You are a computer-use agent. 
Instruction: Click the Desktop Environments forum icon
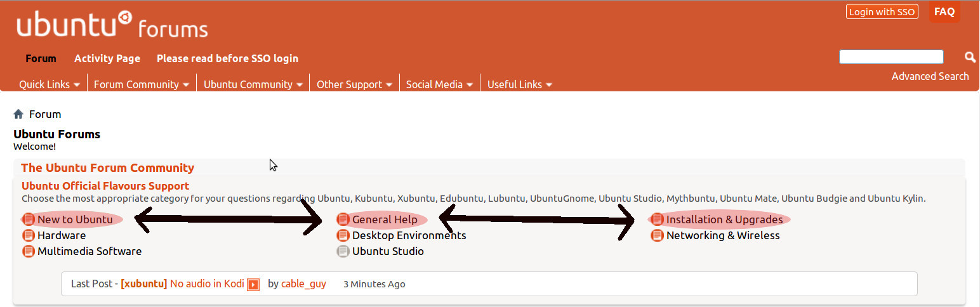pyautogui.click(x=343, y=235)
